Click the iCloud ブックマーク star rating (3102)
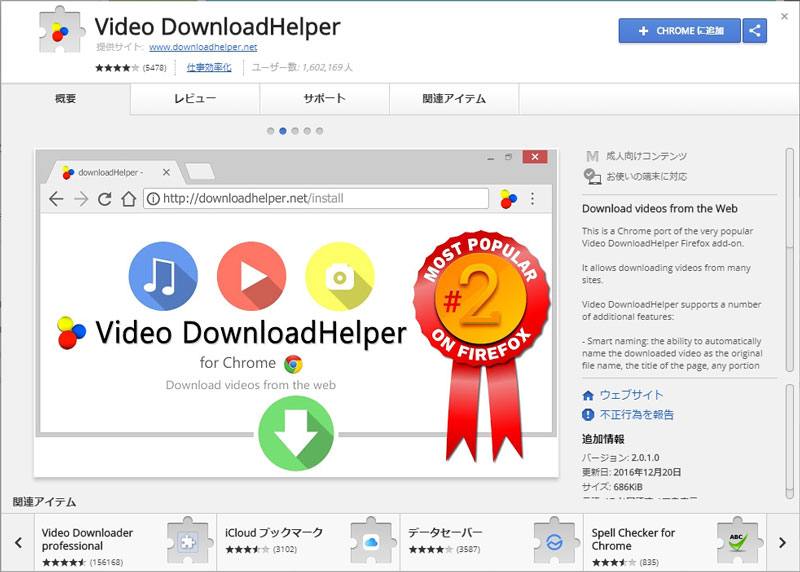Screen dimensions: 800x572 pos(247,550)
